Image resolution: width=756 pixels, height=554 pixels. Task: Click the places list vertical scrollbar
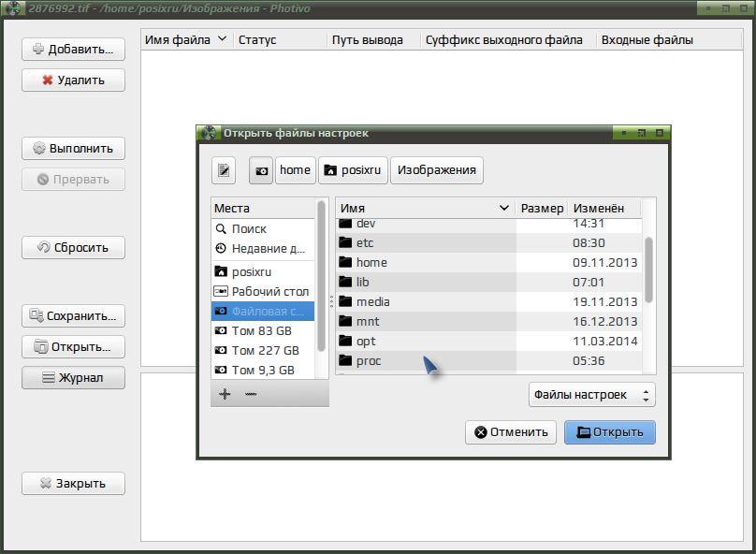click(321, 276)
